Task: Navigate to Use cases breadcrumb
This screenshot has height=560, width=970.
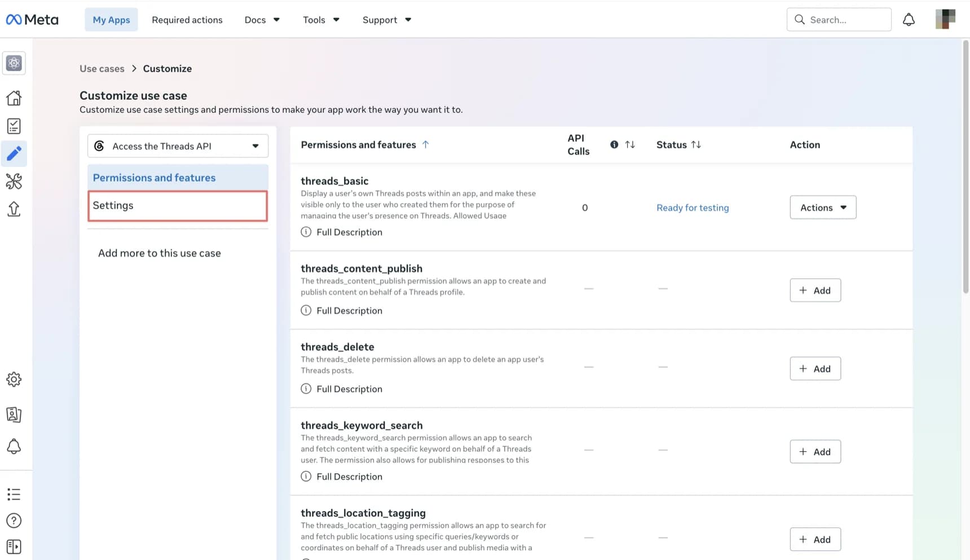Action: (102, 69)
